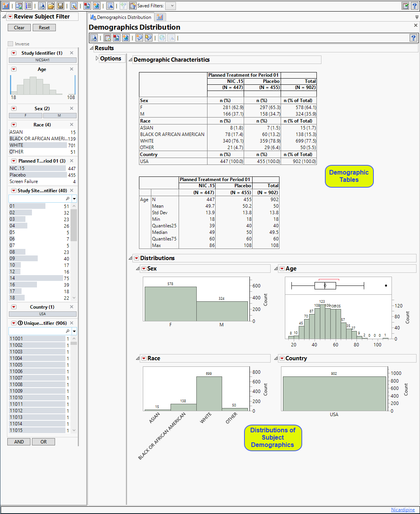The image size is (420, 514).
Task: Remove the Age filter
Action: click(72, 69)
